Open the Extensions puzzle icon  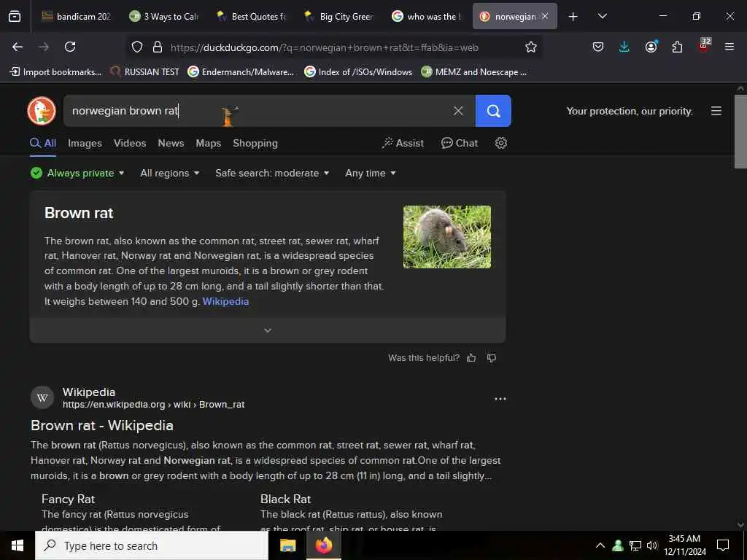coord(677,47)
